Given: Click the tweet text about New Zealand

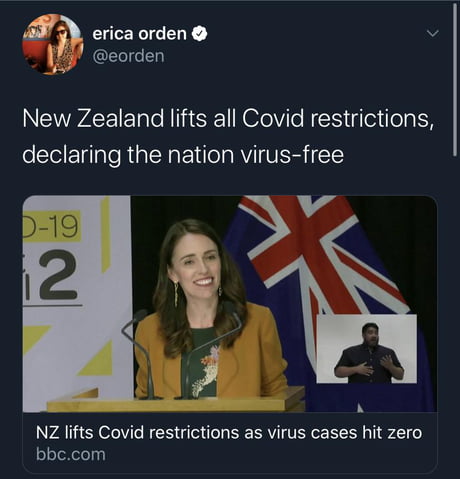Looking at the screenshot, I should [229, 136].
